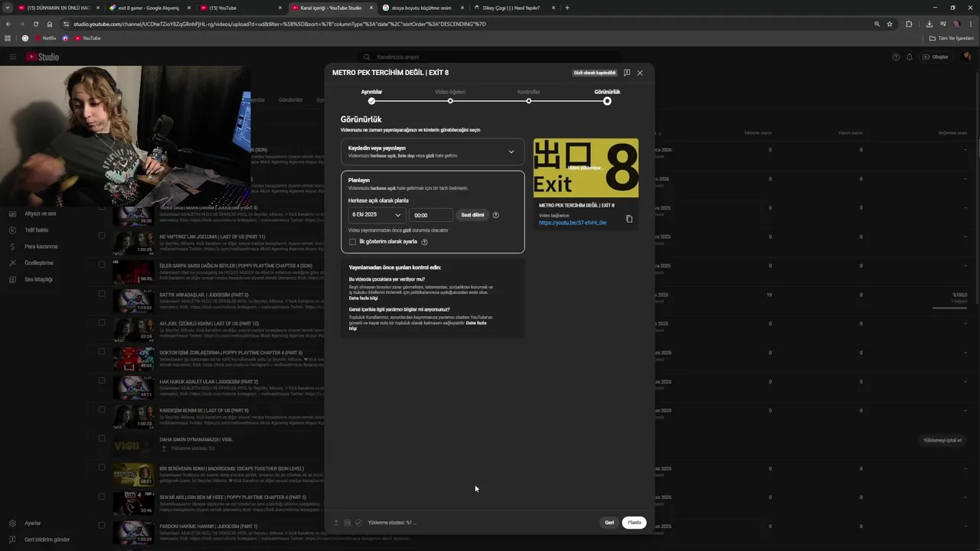The width and height of the screenshot is (980, 551).
Task: Click the 00:00 time input field
Action: click(x=430, y=215)
